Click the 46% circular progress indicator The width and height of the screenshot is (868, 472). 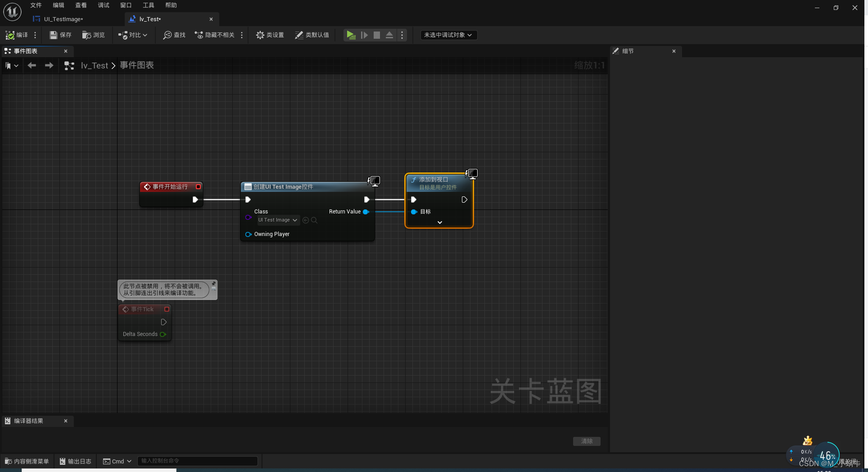(827, 455)
